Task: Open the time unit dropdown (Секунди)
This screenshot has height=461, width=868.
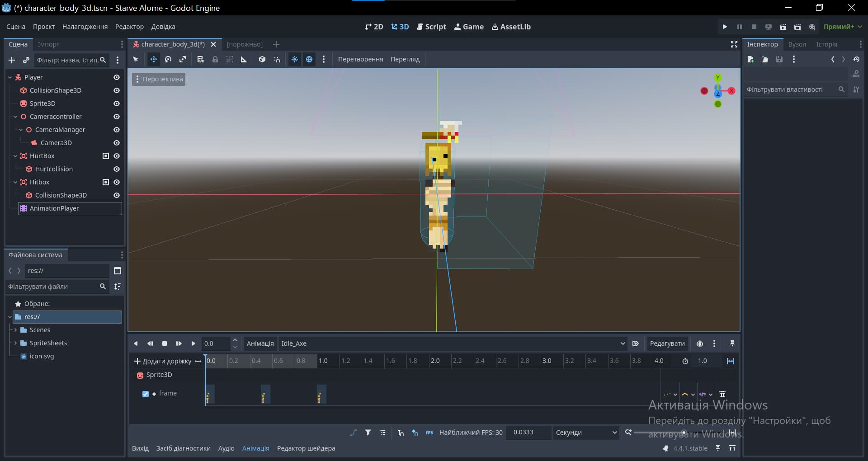Action: pyautogui.click(x=586, y=433)
